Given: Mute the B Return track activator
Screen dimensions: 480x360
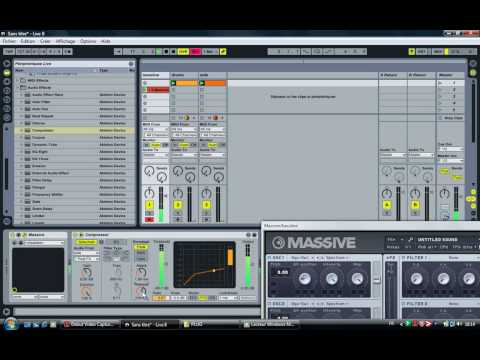Looking at the screenshot, I should click(x=415, y=205).
